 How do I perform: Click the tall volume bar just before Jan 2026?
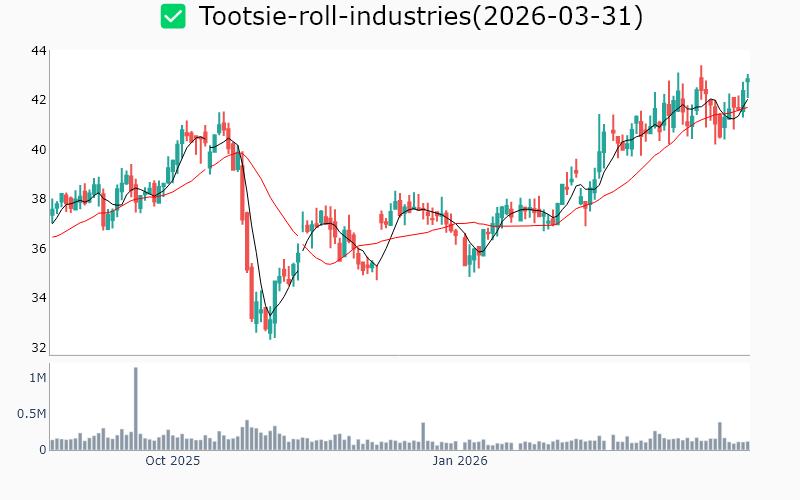click(x=423, y=436)
